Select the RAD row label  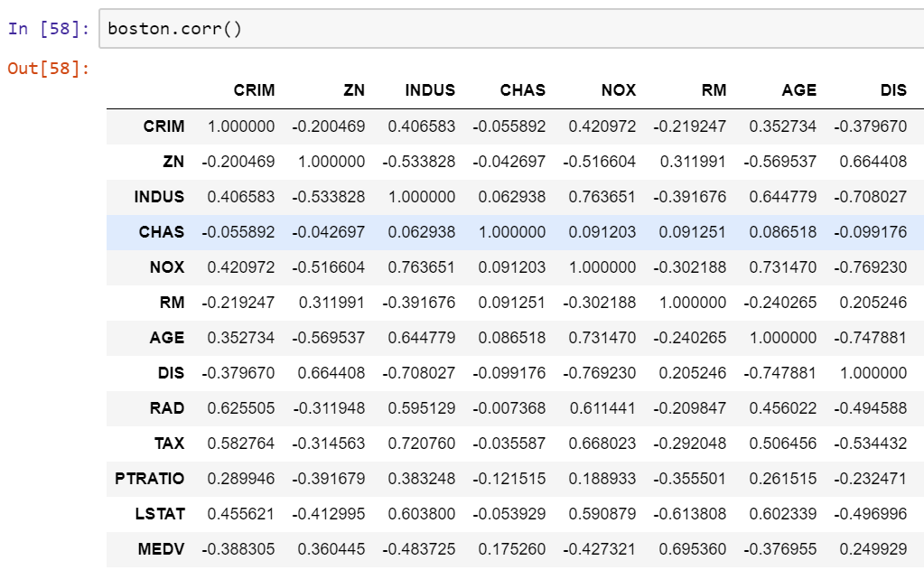click(167, 408)
